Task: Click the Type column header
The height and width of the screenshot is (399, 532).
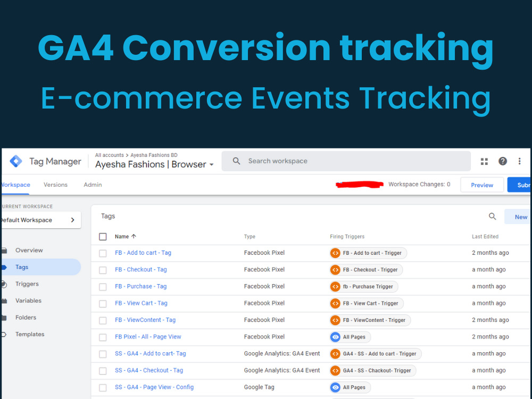Action: coord(250,237)
